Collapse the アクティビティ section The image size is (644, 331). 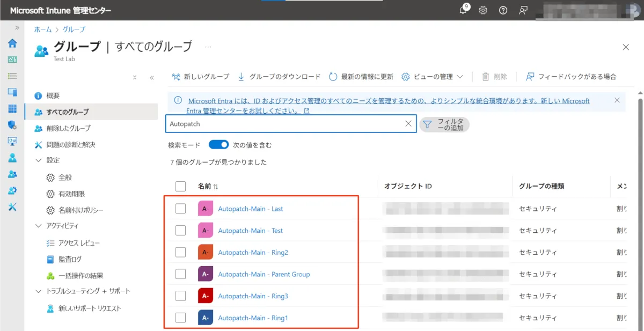coord(39,226)
